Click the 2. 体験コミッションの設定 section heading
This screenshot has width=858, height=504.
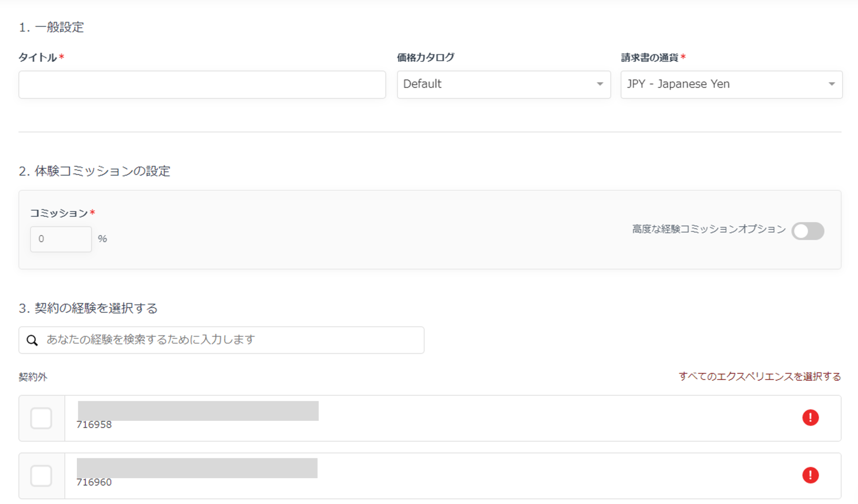(94, 171)
